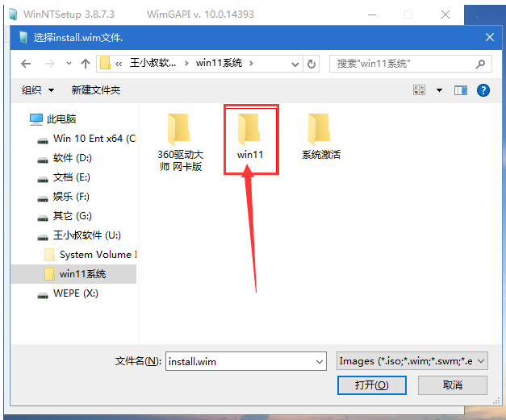Click the 文件名 input field

tap(246, 361)
